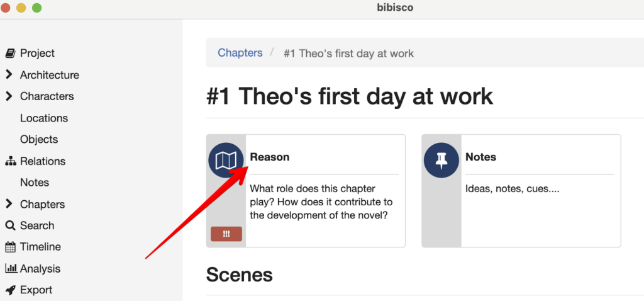The height and width of the screenshot is (301, 644).
Task: Click the Reason card description text
Action: 321,202
